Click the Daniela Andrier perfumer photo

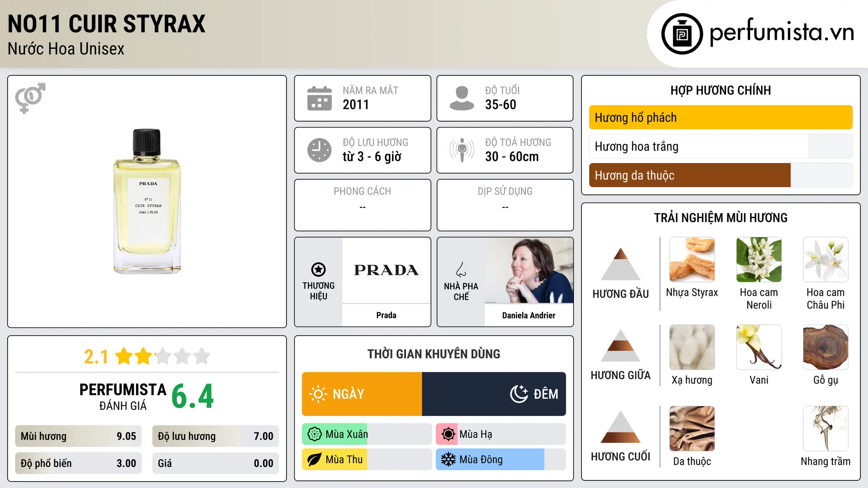(529, 270)
